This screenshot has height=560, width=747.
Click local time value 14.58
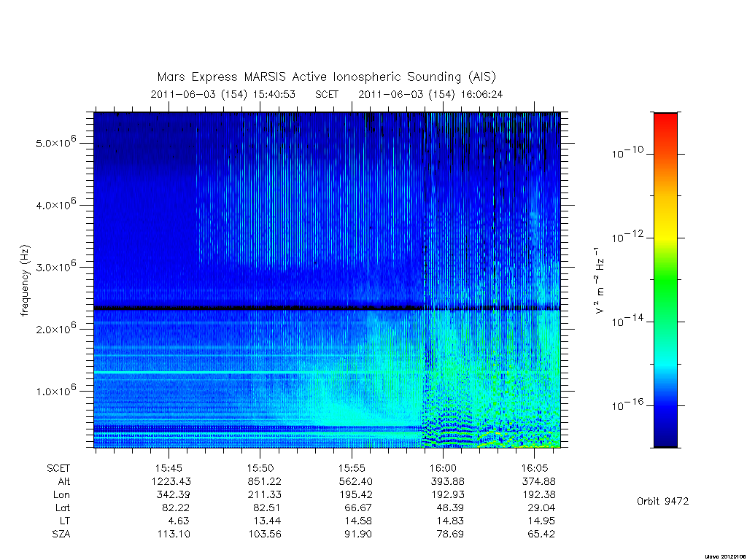[x=358, y=521]
